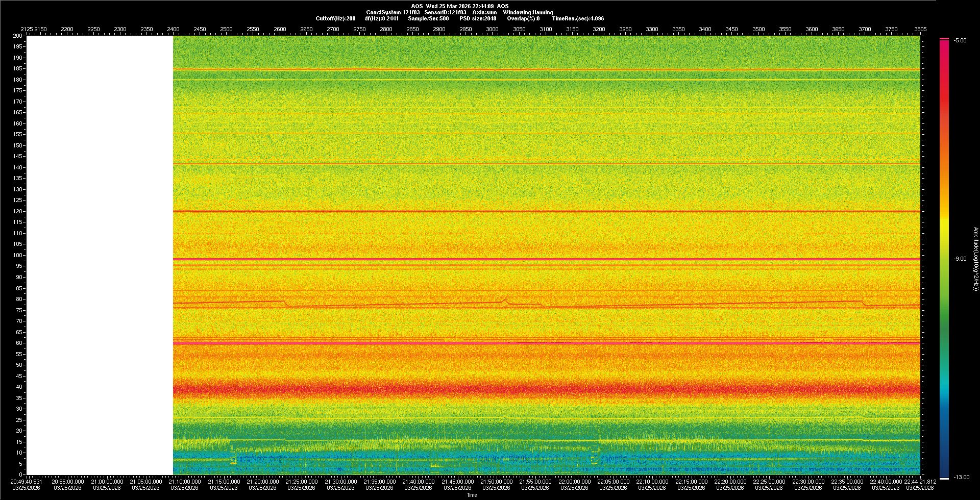Click the 2400 tick on top axis

point(173,29)
